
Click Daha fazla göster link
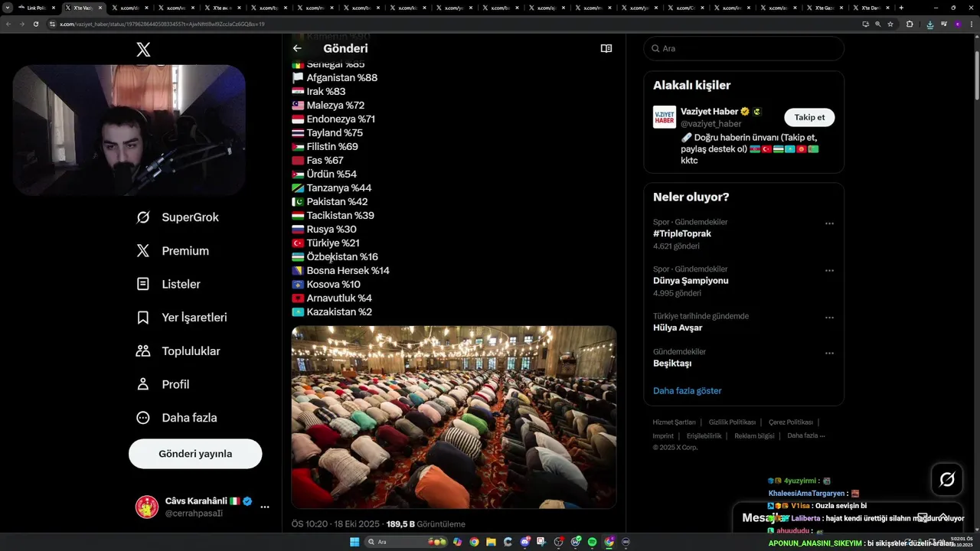click(x=688, y=391)
